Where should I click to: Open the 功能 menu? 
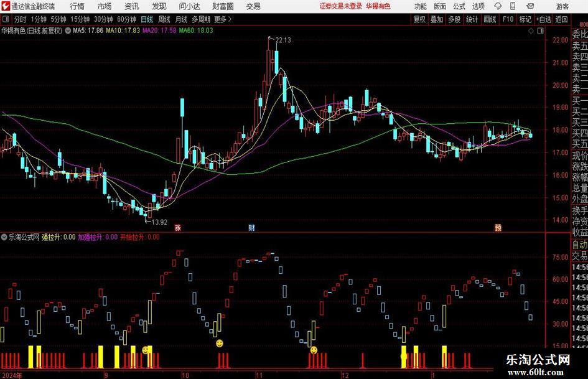tap(421, 6)
